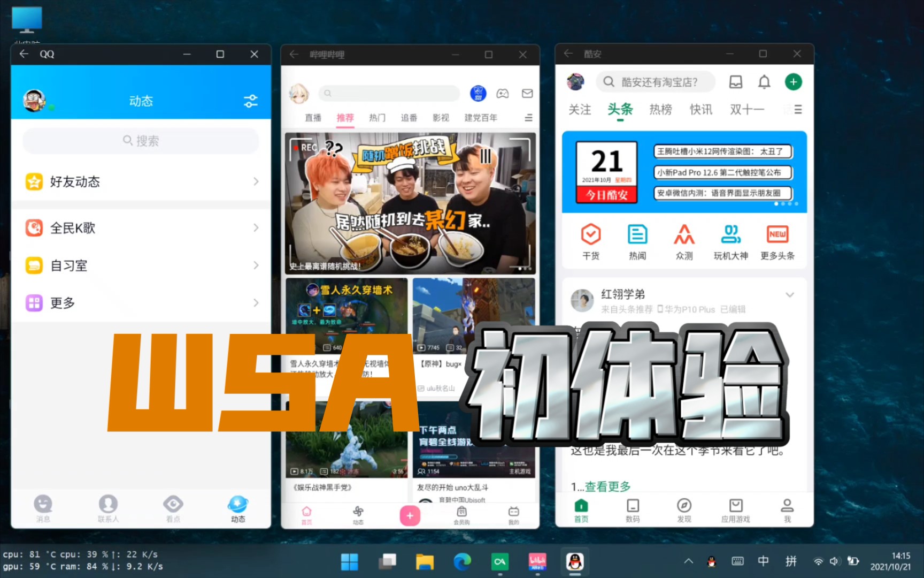
Task: Click the QQ 搜索 search field
Action: (141, 141)
